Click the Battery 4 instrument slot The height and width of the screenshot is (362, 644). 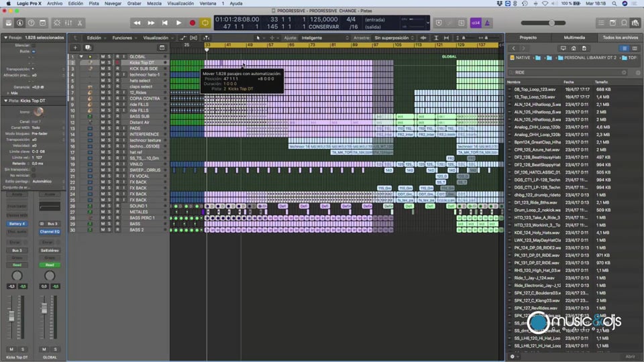tap(17, 224)
